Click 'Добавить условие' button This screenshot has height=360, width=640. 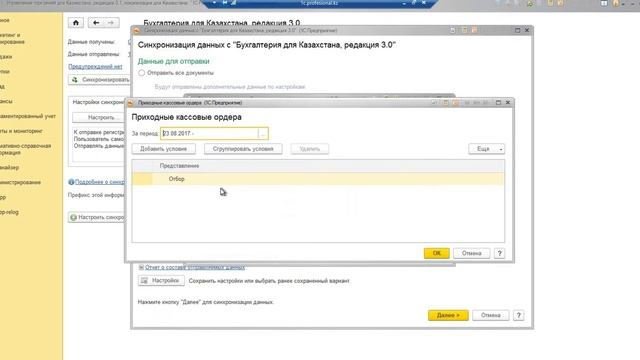pos(163,149)
